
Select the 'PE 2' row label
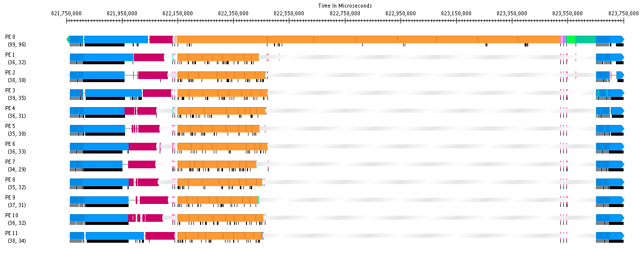(x=11, y=72)
